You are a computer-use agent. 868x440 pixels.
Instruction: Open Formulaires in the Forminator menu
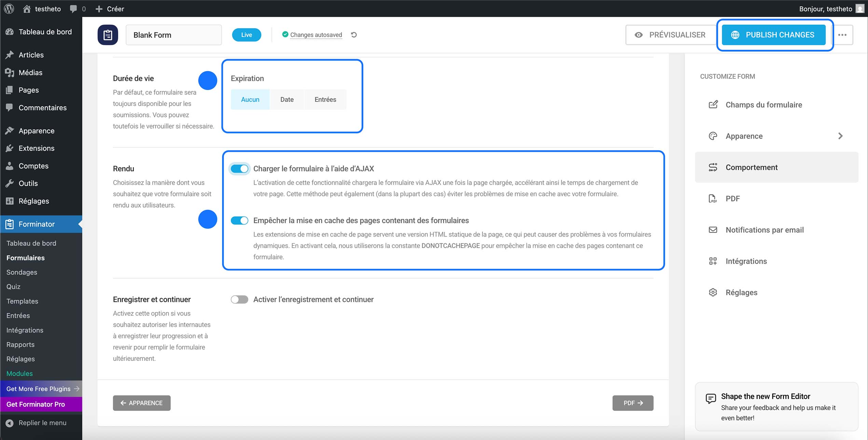[x=25, y=257]
